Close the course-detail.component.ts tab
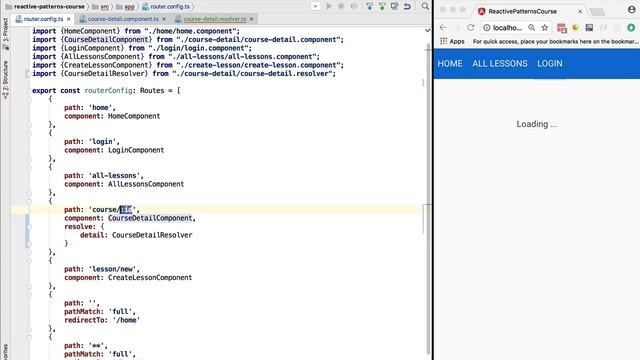Screen dimensions: 640x360 pos(164,19)
